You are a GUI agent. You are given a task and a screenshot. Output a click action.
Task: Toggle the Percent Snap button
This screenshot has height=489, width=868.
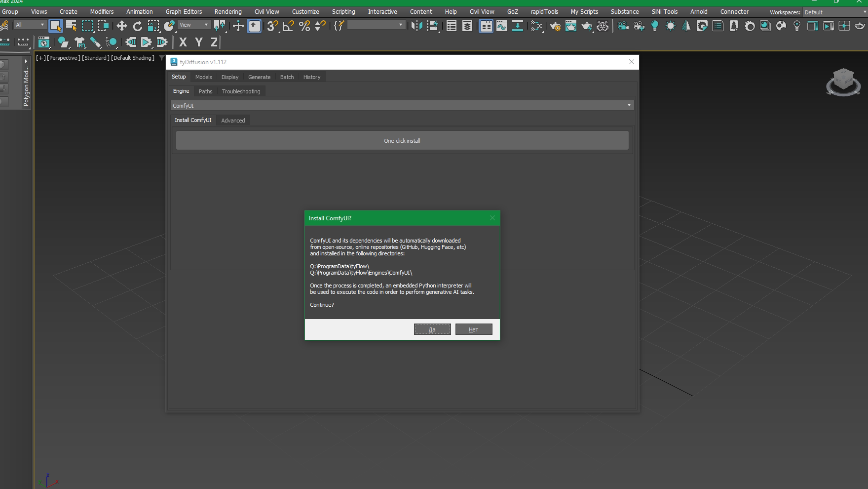click(x=304, y=26)
